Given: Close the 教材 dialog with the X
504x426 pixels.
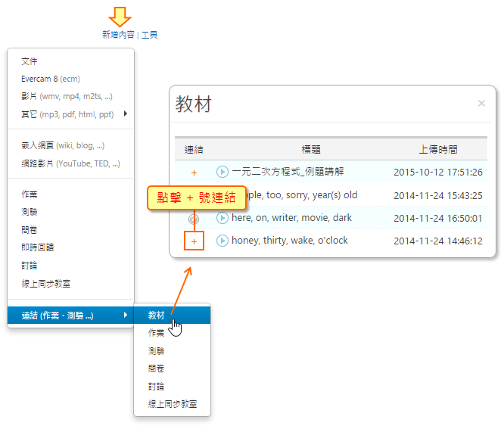Looking at the screenshot, I should pos(481,104).
